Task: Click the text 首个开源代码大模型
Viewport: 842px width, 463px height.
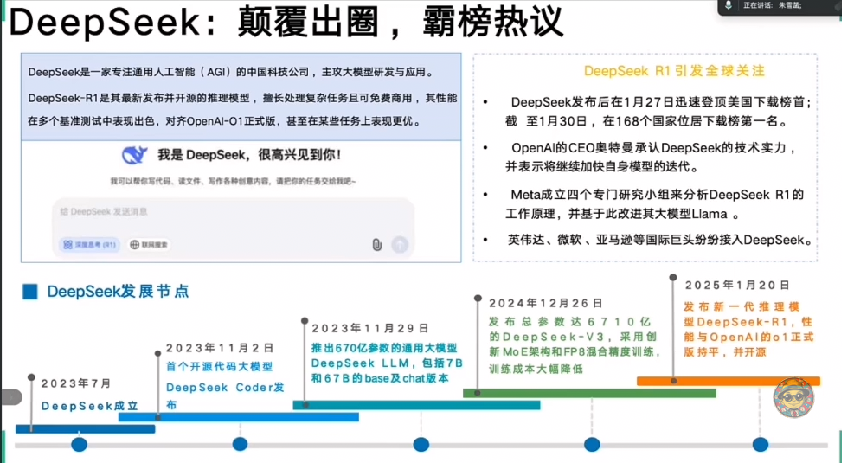Action: 220,366
